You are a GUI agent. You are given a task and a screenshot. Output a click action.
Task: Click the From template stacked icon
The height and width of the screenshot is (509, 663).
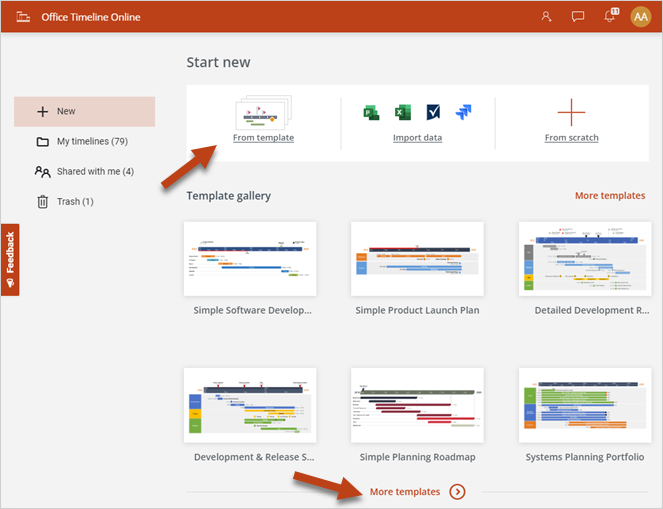(x=262, y=113)
